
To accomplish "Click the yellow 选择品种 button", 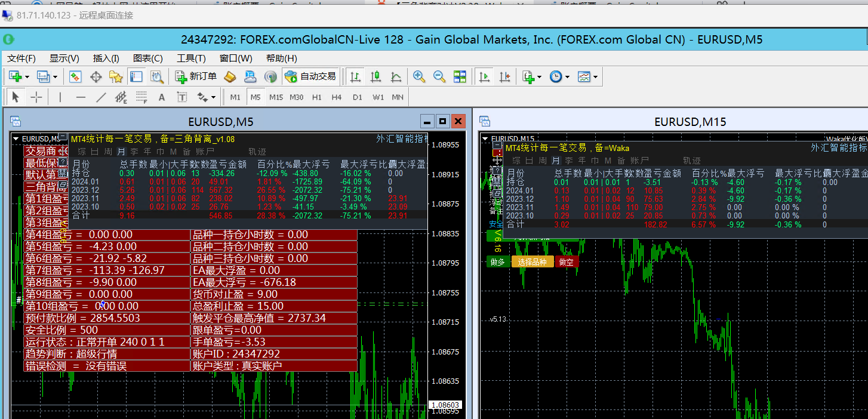I will click(x=532, y=262).
